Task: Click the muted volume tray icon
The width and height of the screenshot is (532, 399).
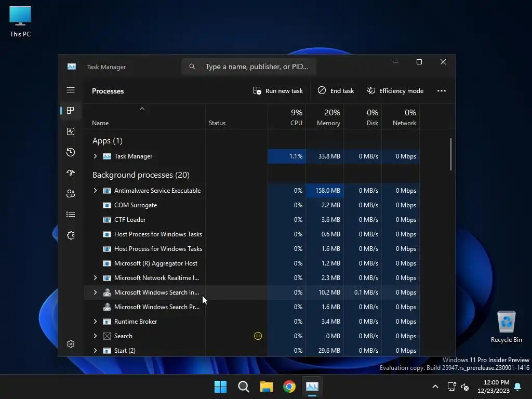Action: pos(465,387)
